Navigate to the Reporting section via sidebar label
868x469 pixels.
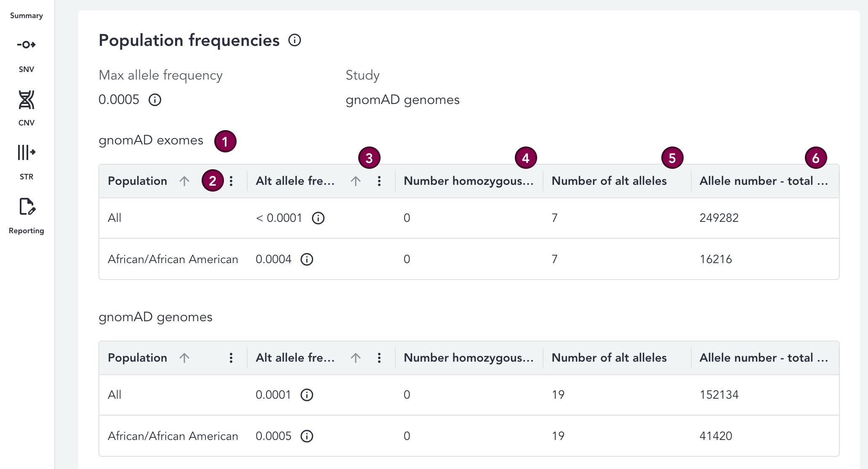coord(27,231)
